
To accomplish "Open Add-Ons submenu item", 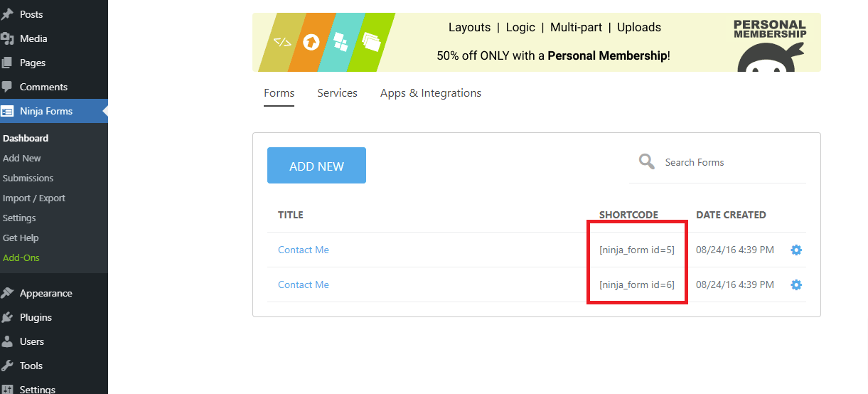I will point(21,257).
